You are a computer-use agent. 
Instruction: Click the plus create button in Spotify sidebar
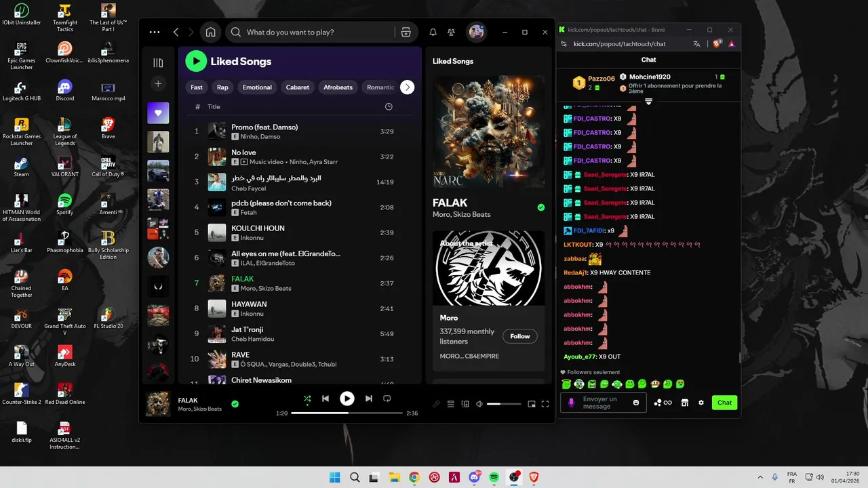[158, 83]
